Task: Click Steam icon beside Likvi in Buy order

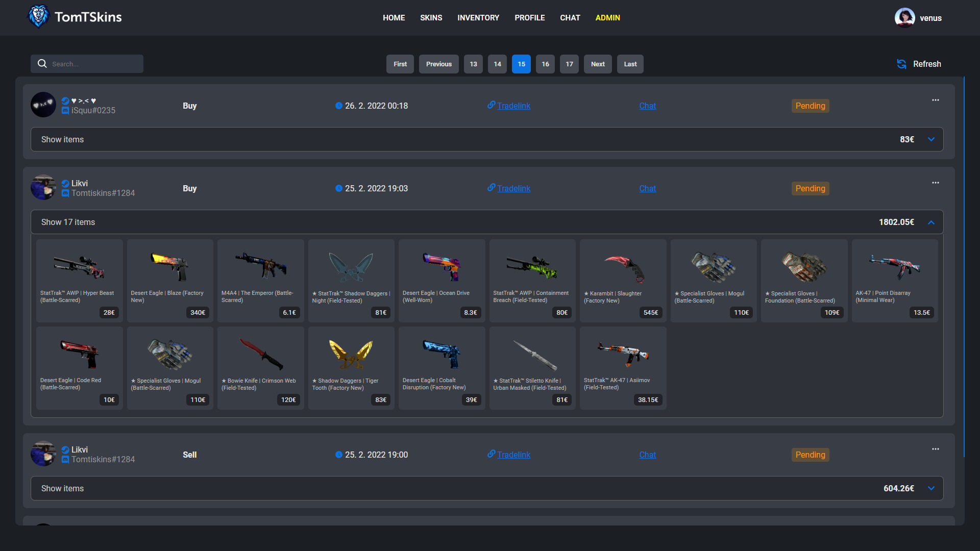Action: pyautogui.click(x=65, y=184)
